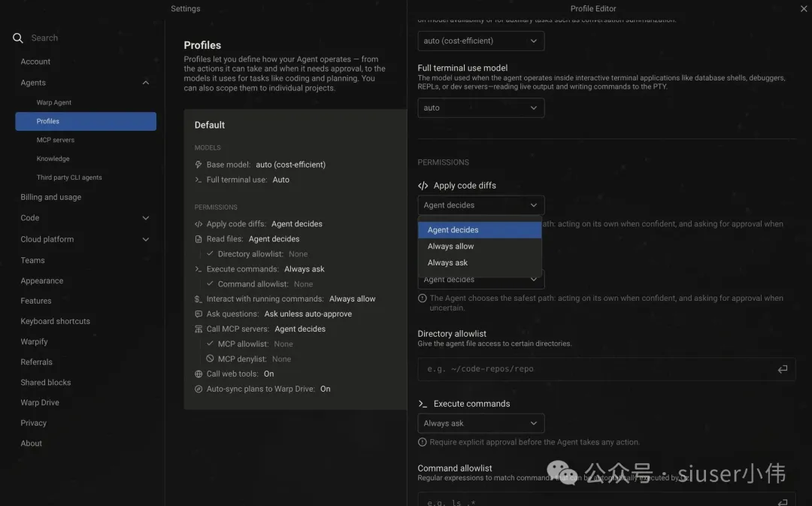This screenshot has height=506, width=812.
Task: Click the code icon beside Apply code diffs summary
Action: pyautogui.click(x=198, y=224)
